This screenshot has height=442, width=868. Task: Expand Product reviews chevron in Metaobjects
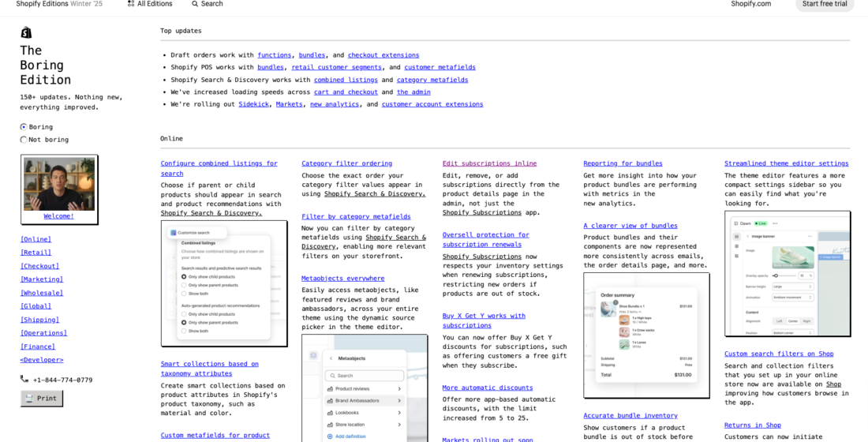[399, 389]
